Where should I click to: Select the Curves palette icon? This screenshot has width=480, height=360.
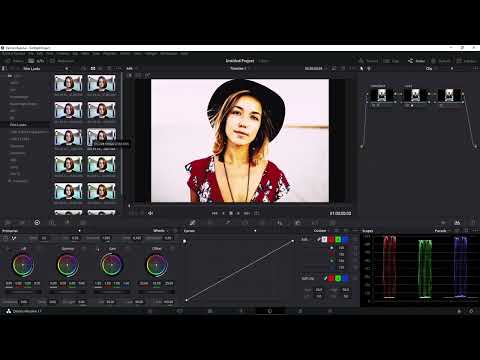click(192, 222)
